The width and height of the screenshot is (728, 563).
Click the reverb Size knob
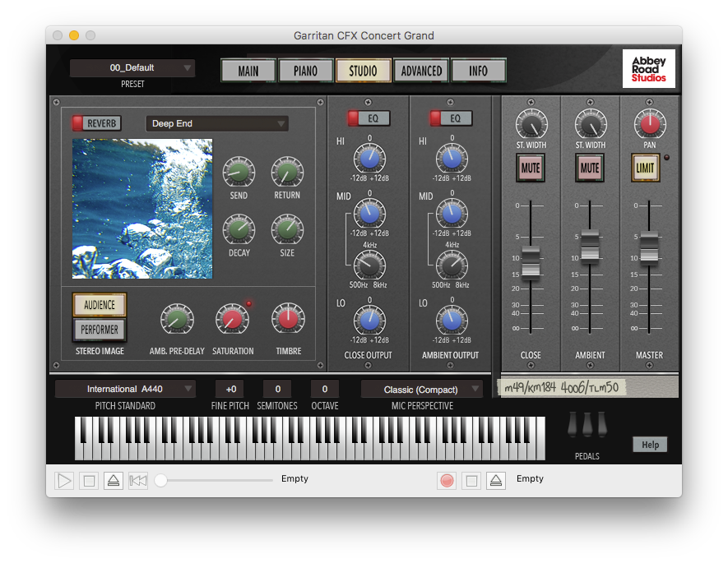(287, 229)
